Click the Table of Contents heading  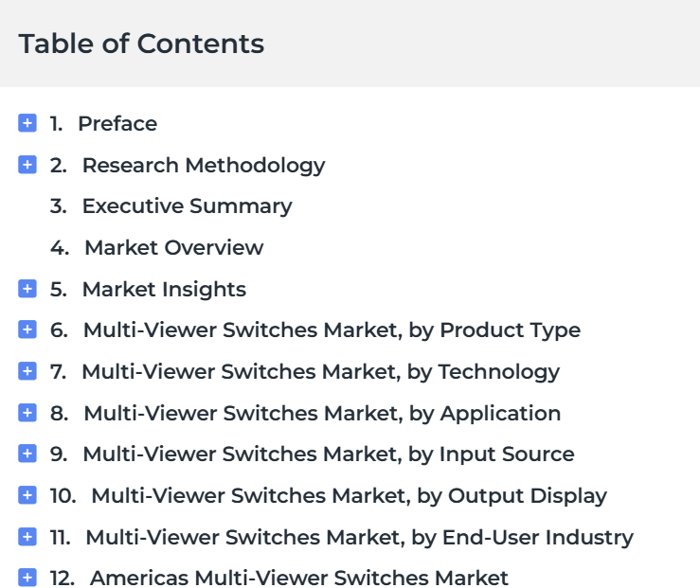tap(141, 44)
